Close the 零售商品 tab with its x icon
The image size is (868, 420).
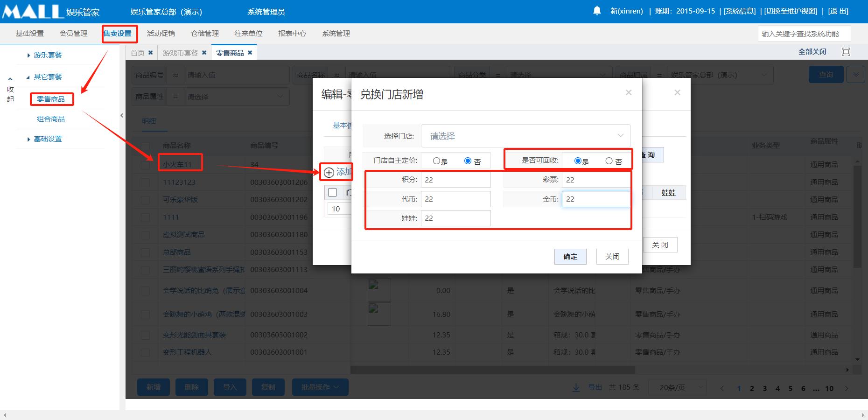(250, 53)
